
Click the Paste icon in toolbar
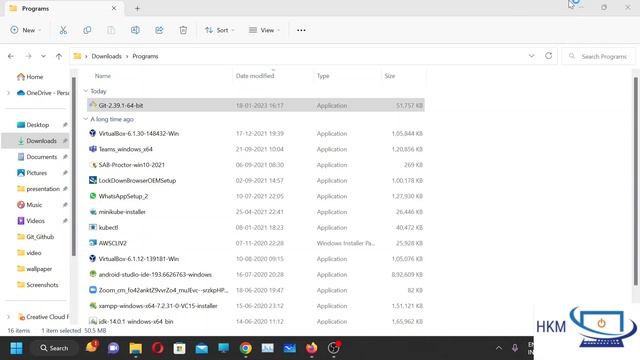[x=111, y=30]
